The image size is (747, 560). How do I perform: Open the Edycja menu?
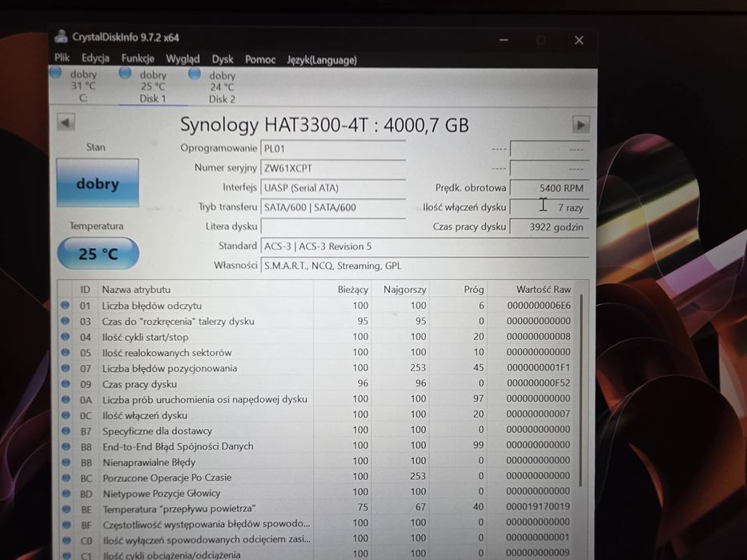pyautogui.click(x=95, y=58)
